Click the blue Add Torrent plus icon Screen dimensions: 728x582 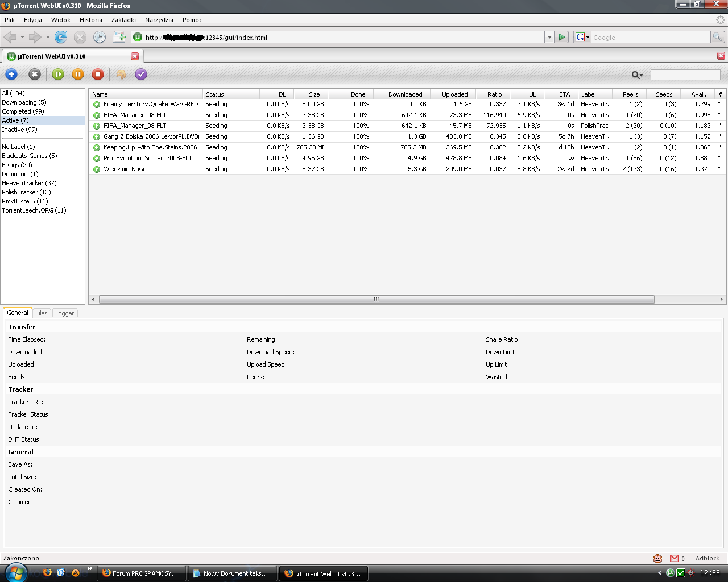[11, 74]
